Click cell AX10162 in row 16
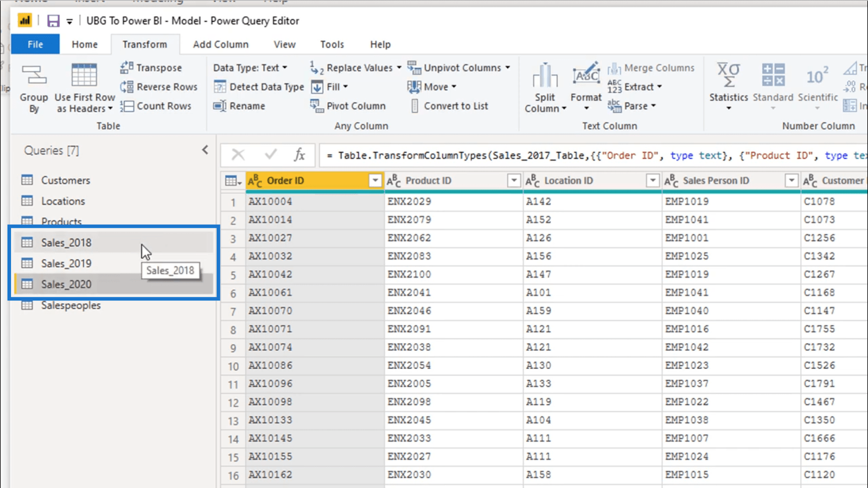 (x=315, y=475)
